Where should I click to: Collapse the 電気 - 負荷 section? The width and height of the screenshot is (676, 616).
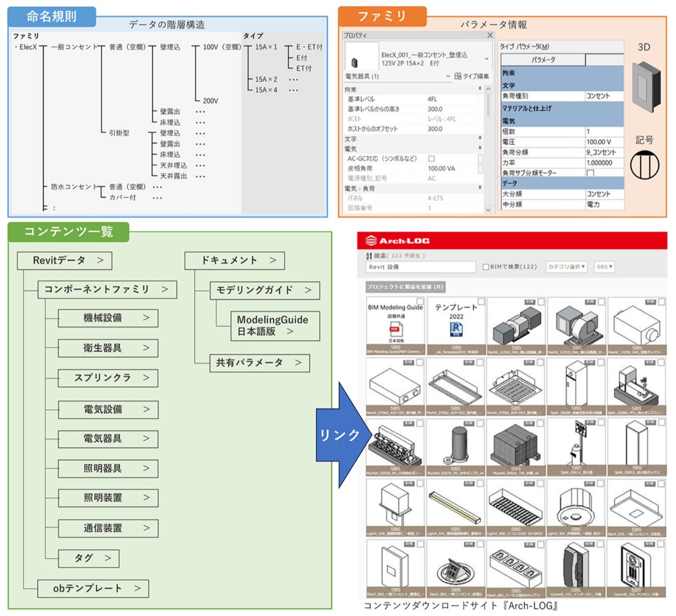[x=480, y=188]
